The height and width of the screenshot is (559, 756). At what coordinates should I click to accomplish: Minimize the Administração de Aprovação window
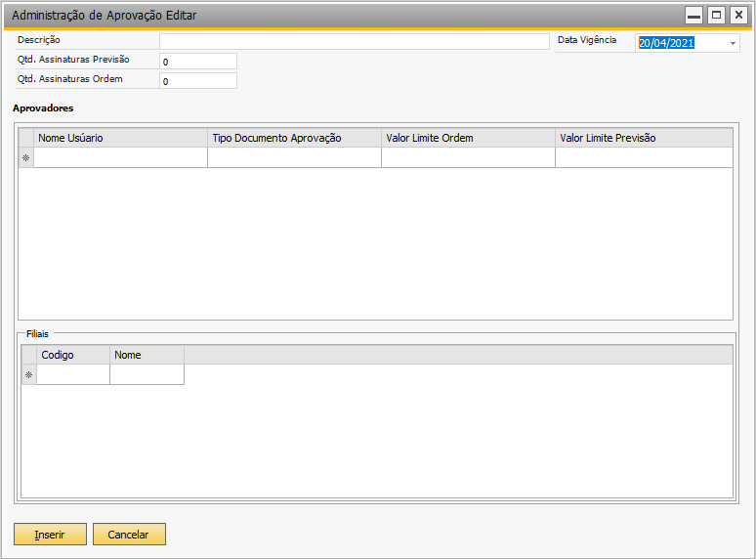tap(693, 16)
